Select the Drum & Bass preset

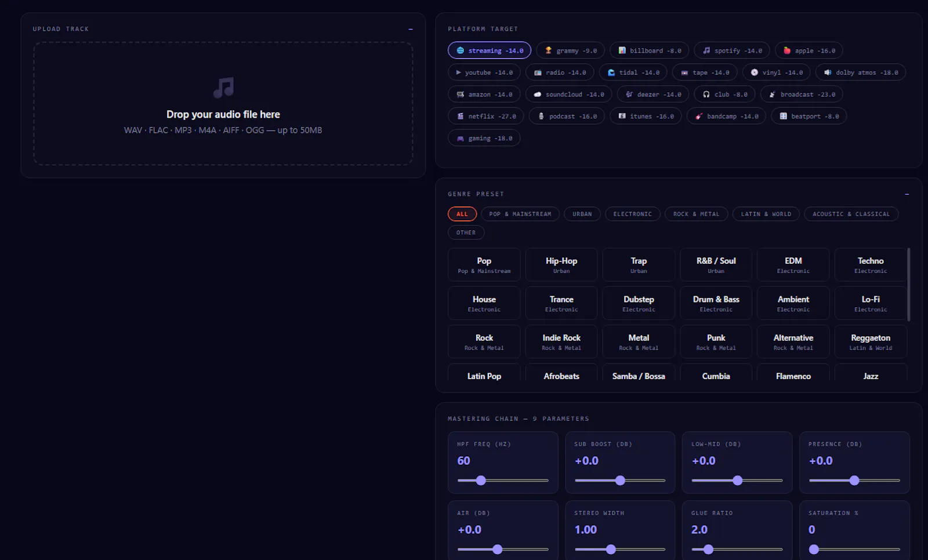[716, 303]
